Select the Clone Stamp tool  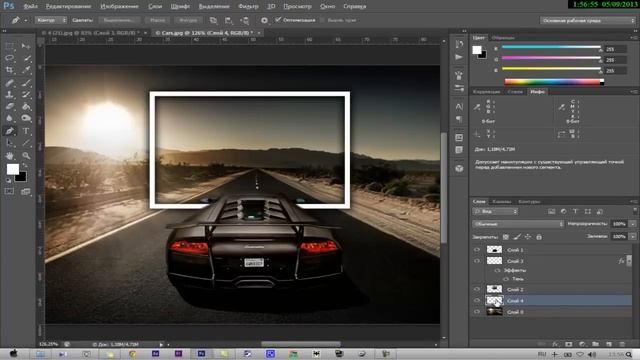pos(9,95)
